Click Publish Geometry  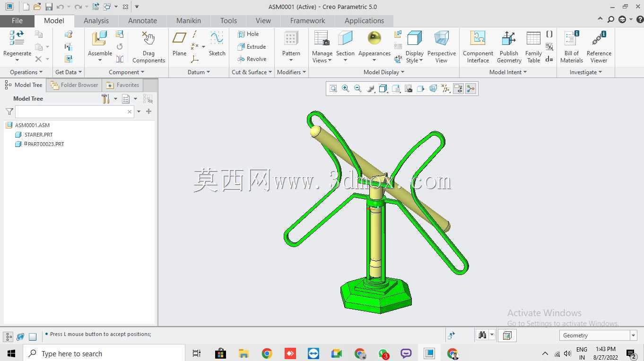(509, 47)
